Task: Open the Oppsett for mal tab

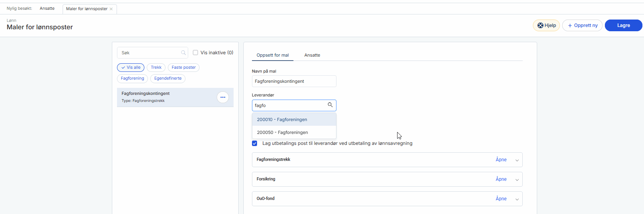Action: (x=273, y=55)
